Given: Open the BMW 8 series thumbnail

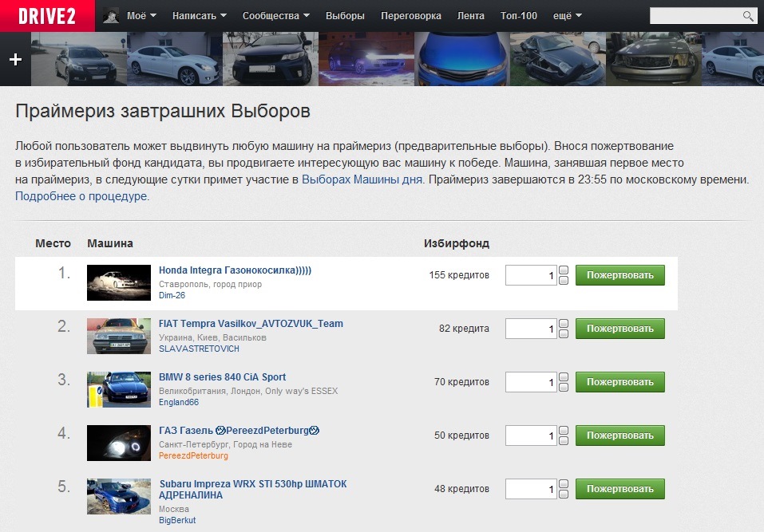Looking at the screenshot, I should click(119, 389).
